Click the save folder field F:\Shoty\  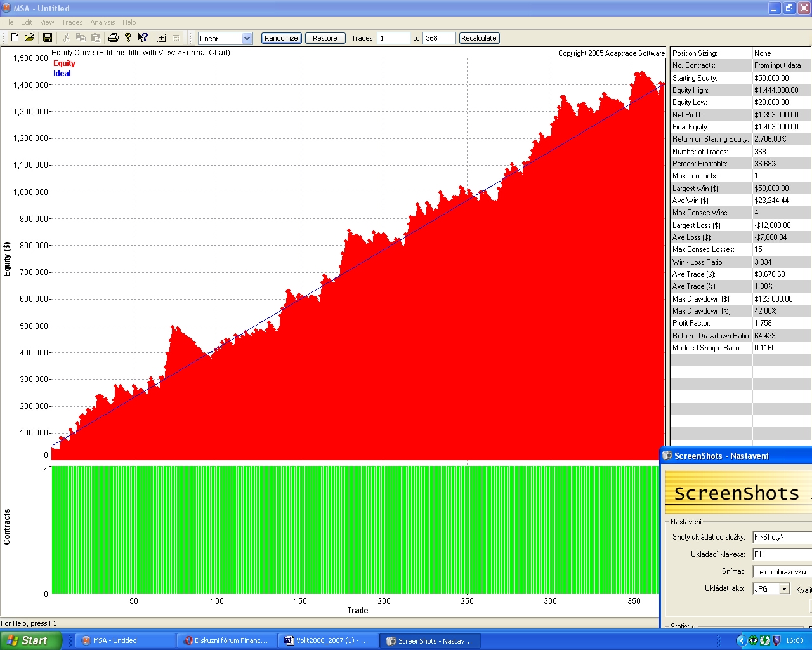click(782, 537)
